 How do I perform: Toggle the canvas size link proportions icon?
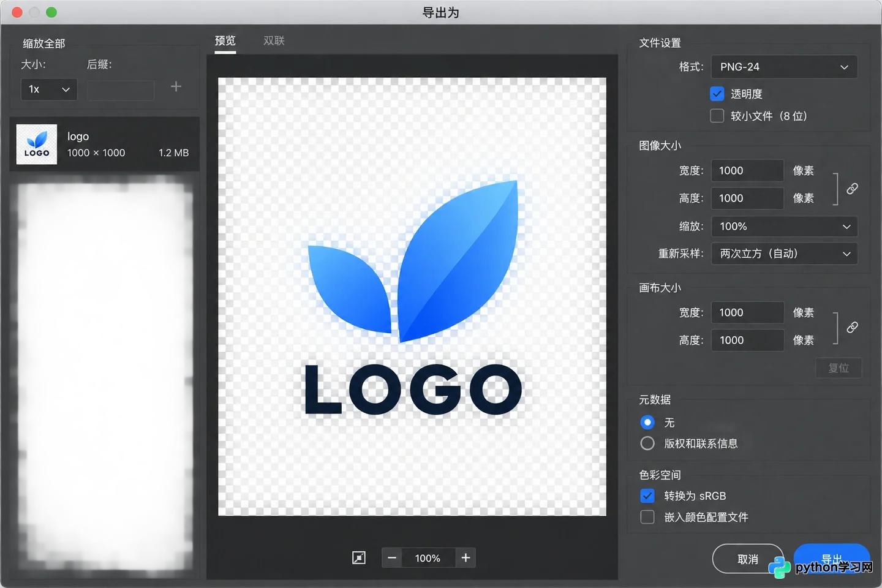tap(852, 327)
